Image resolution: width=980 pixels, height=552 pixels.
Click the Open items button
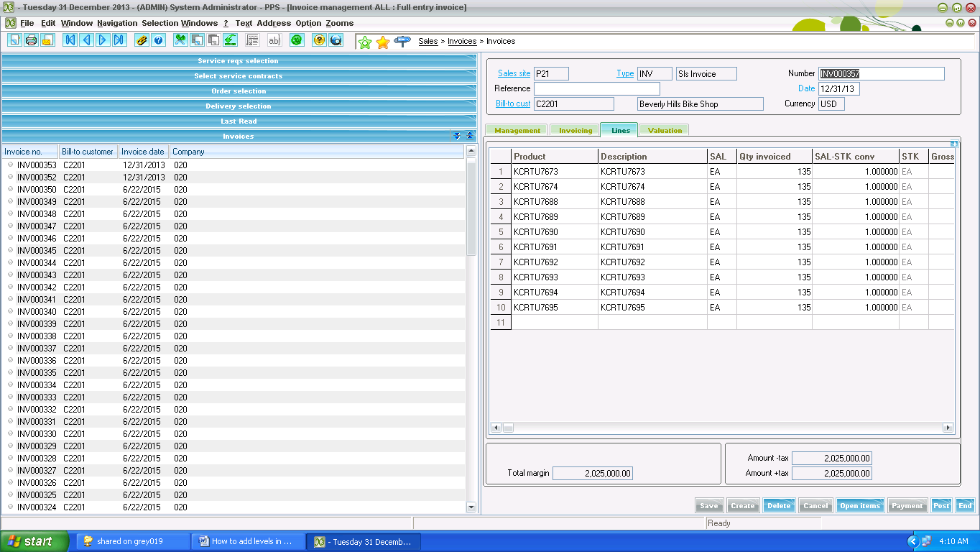coord(860,505)
